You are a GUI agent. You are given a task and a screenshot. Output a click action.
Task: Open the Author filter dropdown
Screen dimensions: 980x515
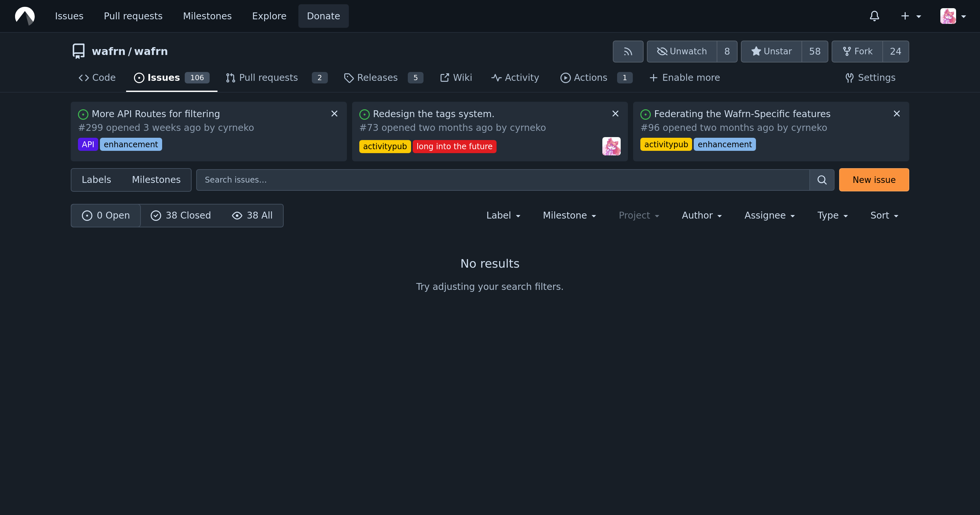pyautogui.click(x=702, y=216)
